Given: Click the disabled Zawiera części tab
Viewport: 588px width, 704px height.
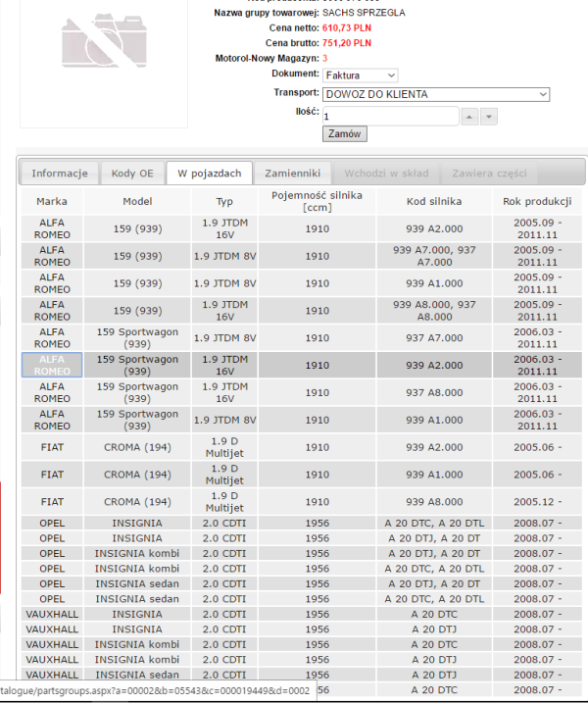Looking at the screenshot, I should [489, 174].
